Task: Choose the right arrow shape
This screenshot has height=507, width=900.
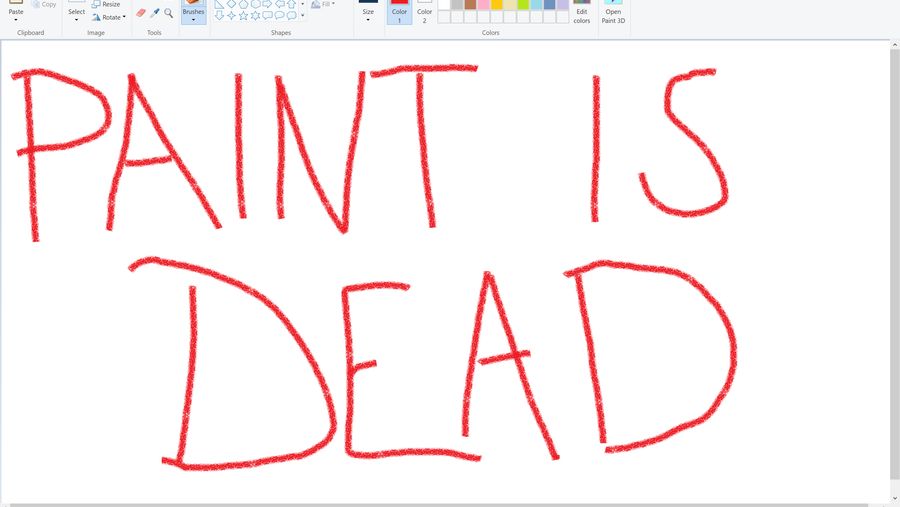Action: pos(267,4)
